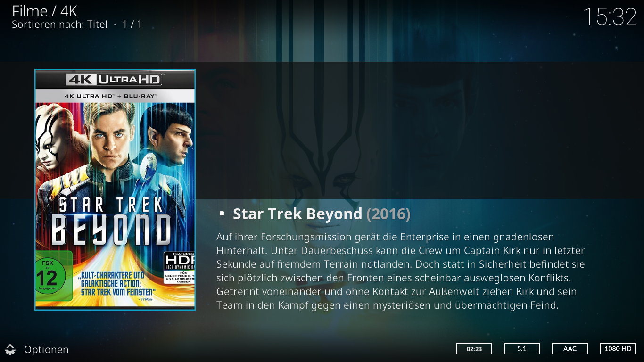Click the (2016) release year
This screenshot has height=362, width=644.
click(388, 214)
